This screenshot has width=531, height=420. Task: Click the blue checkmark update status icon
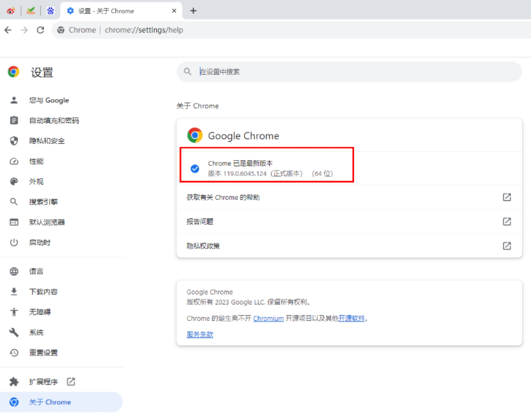click(195, 168)
